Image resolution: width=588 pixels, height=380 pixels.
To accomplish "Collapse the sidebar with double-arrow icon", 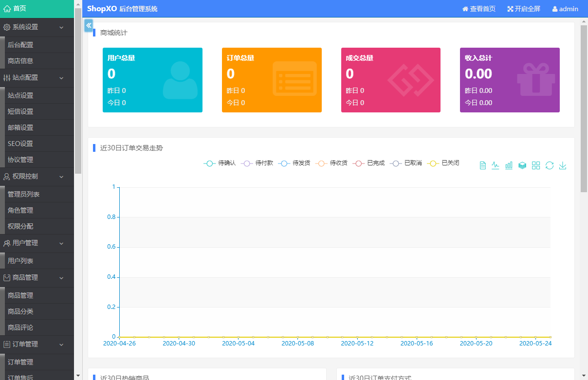I will 89,25.
